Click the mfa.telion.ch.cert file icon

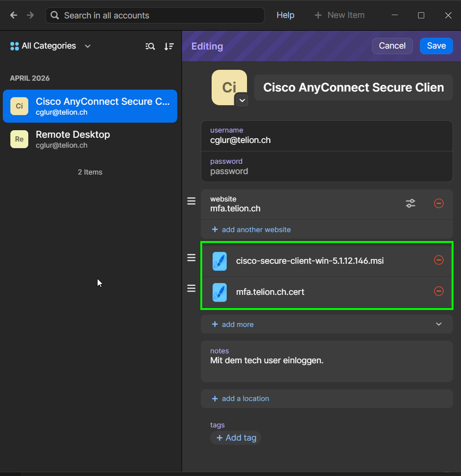[x=220, y=292]
